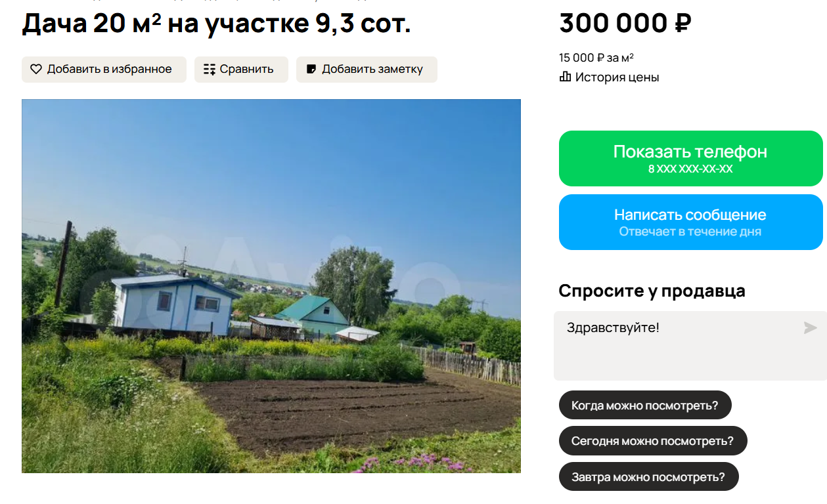This screenshot has height=504, width=827.
Task: Click the note icon beside Добавить заметку
Action: coord(311,69)
